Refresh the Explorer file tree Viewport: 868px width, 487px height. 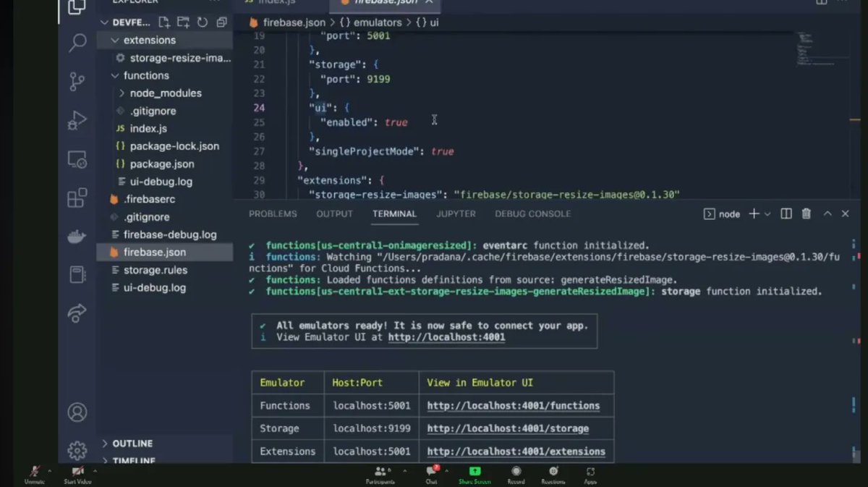[x=202, y=22]
